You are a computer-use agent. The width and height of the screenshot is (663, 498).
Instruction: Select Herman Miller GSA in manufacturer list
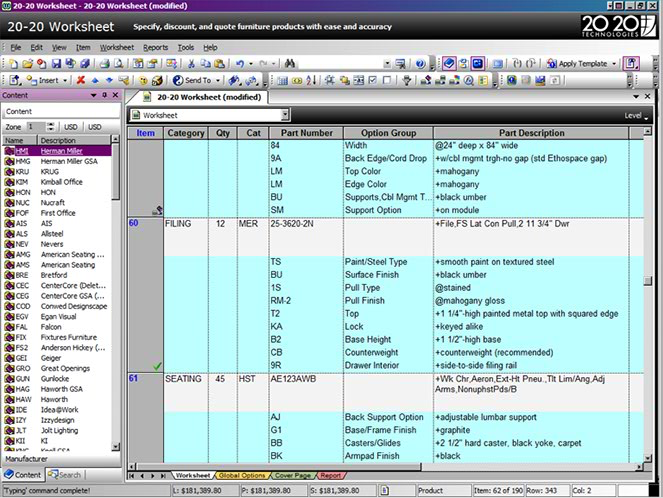58,161
